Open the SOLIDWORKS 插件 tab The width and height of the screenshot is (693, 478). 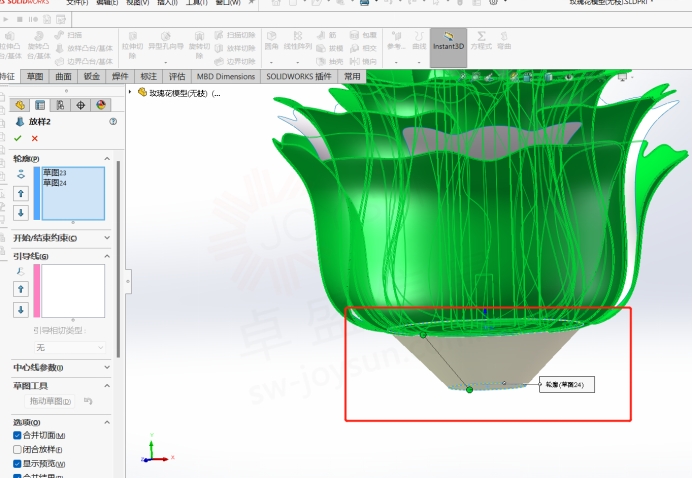coord(299,76)
